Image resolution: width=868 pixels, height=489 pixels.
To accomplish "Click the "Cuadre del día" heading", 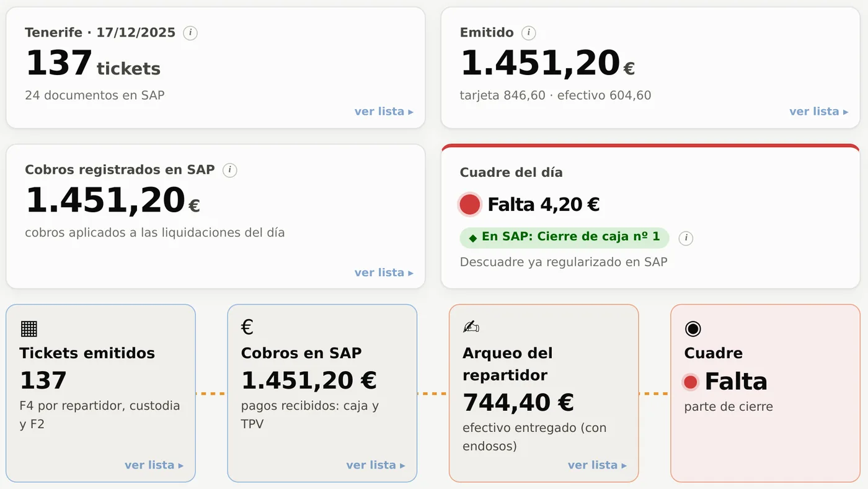I will click(511, 173).
